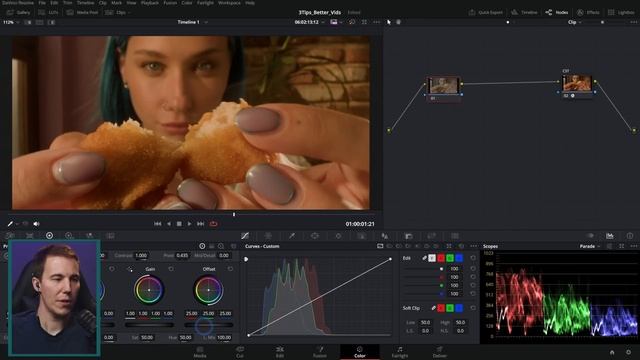Click the Offset color wheel
This screenshot has height=360, width=640.
coord(208,290)
